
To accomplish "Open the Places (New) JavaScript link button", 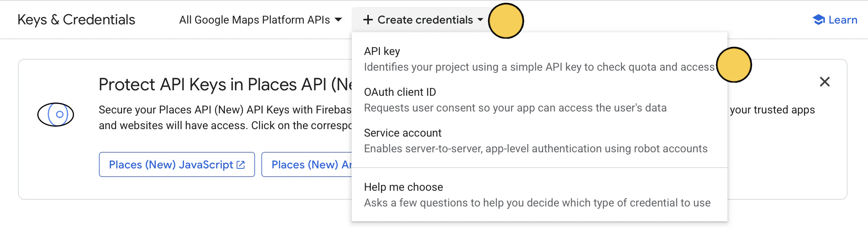I will click(x=171, y=165).
